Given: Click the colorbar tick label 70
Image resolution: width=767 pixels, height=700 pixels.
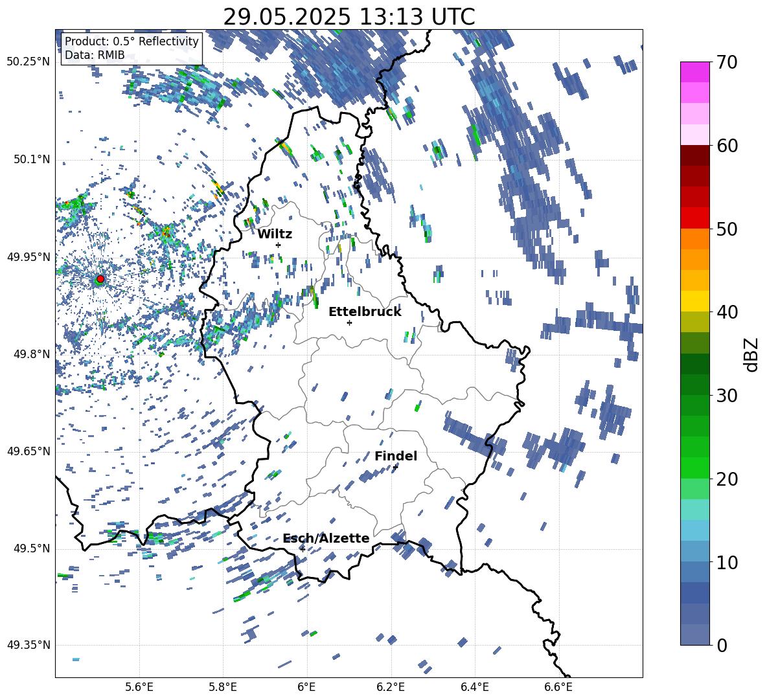Looking at the screenshot, I should pyautogui.click(x=727, y=62).
